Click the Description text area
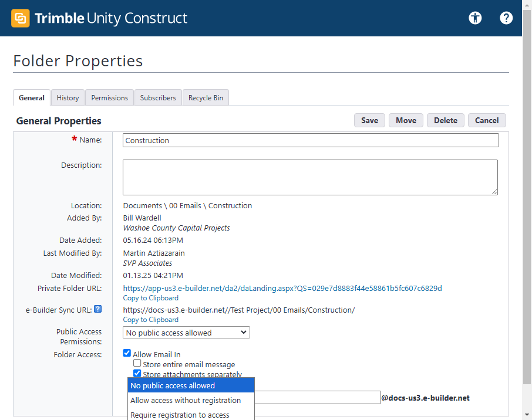The image size is (532, 420). tap(310, 177)
